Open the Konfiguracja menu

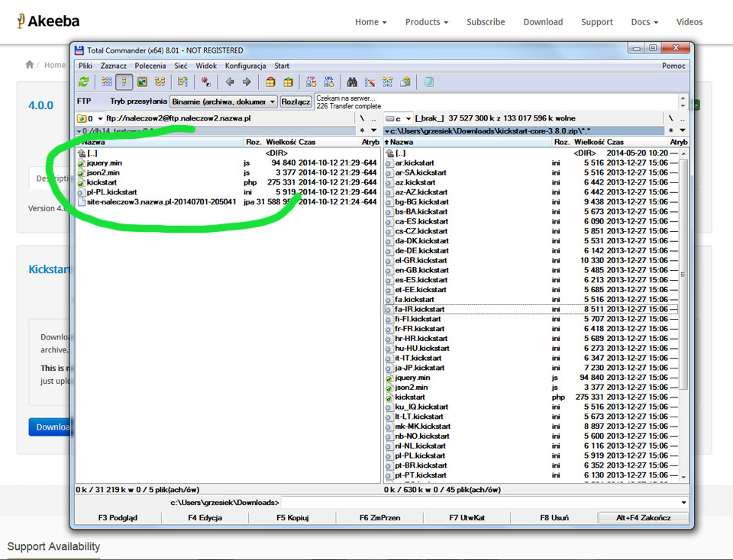pyautogui.click(x=245, y=66)
